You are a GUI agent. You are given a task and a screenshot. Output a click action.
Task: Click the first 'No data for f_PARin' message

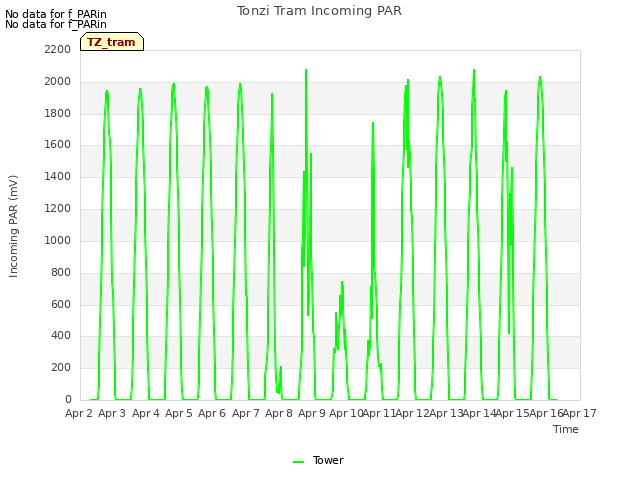pyautogui.click(x=56, y=14)
